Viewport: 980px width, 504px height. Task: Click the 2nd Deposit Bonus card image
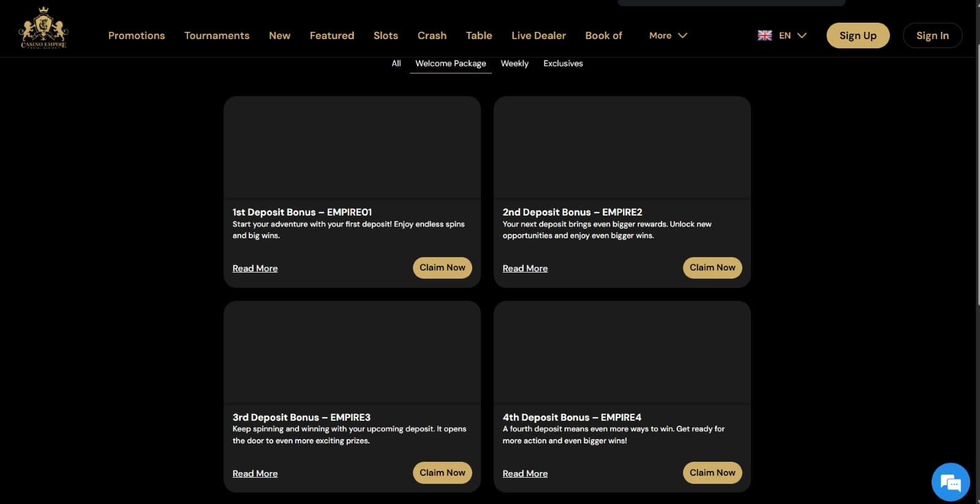[x=622, y=148]
